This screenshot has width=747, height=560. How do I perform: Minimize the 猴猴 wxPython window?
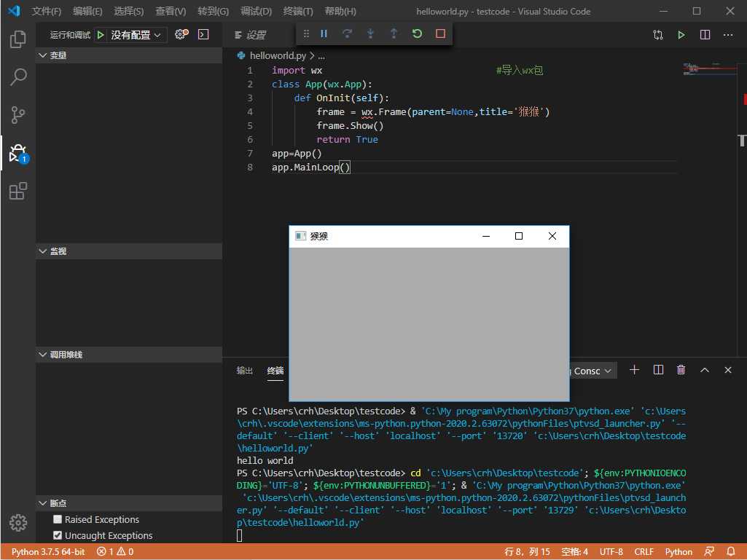pyautogui.click(x=486, y=236)
